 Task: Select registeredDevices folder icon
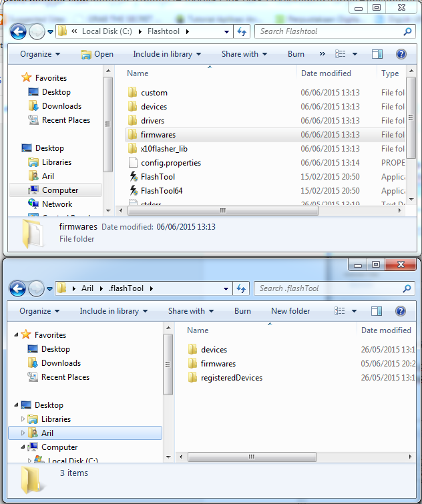pyautogui.click(x=192, y=377)
